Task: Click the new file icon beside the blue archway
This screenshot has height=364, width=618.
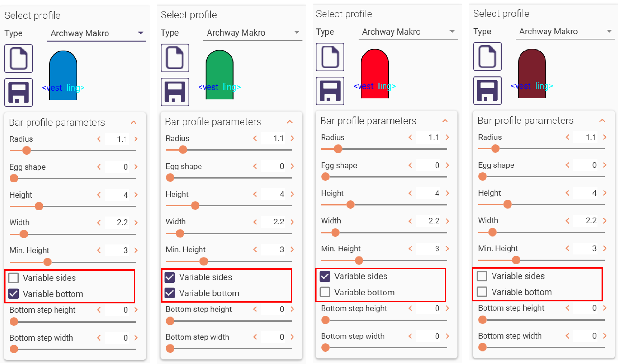Action: coord(19,59)
